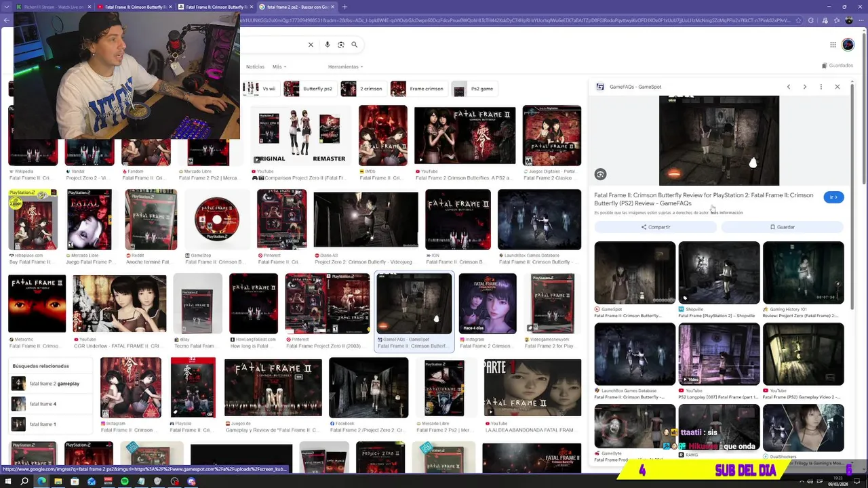This screenshot has width=868, height=488.
Task: Open the GameFAQs review title link
Action: point(704,199)
